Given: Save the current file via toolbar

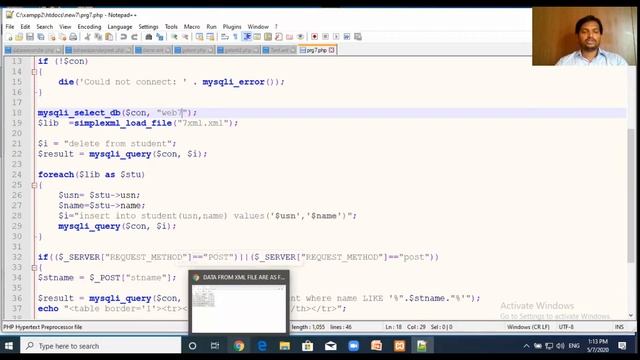Looking at the screenshot, I should pos(30,37).
